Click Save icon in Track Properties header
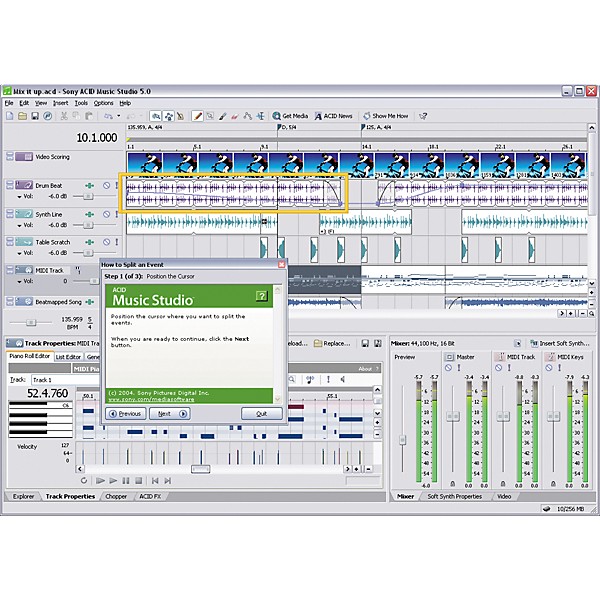 365,343
